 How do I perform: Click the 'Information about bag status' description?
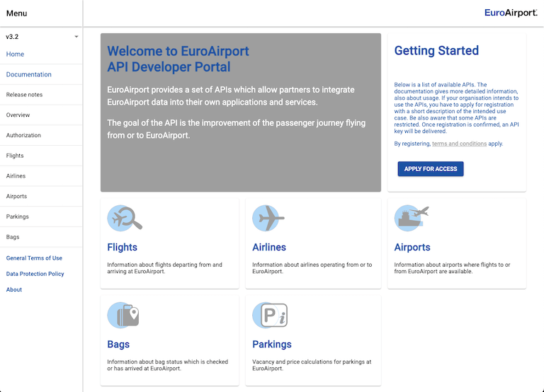[168, 365]
